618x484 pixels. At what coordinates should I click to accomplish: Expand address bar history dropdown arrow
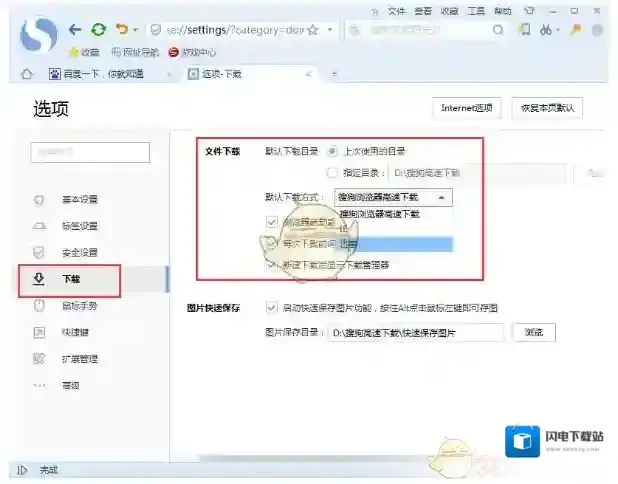coord(330,30)
